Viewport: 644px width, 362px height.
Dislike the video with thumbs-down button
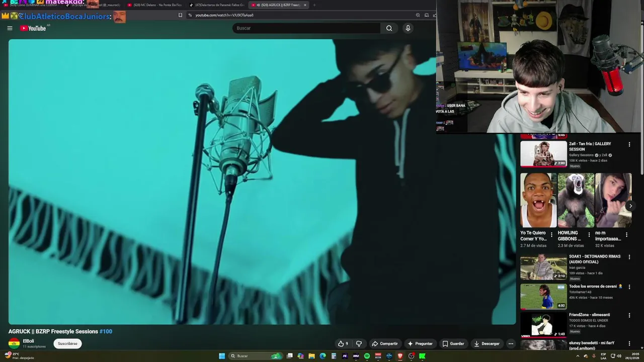359,344
